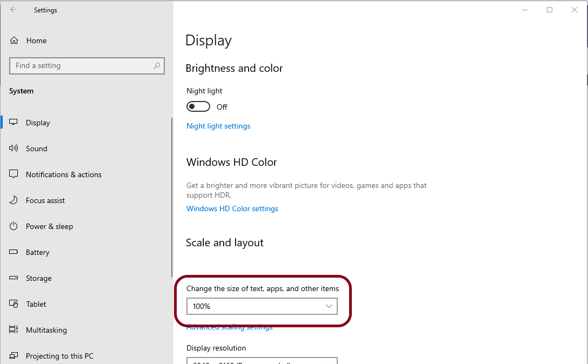Open Night light settings link
The width and height of the screenshot is (588, 364).
click(218, 126)
